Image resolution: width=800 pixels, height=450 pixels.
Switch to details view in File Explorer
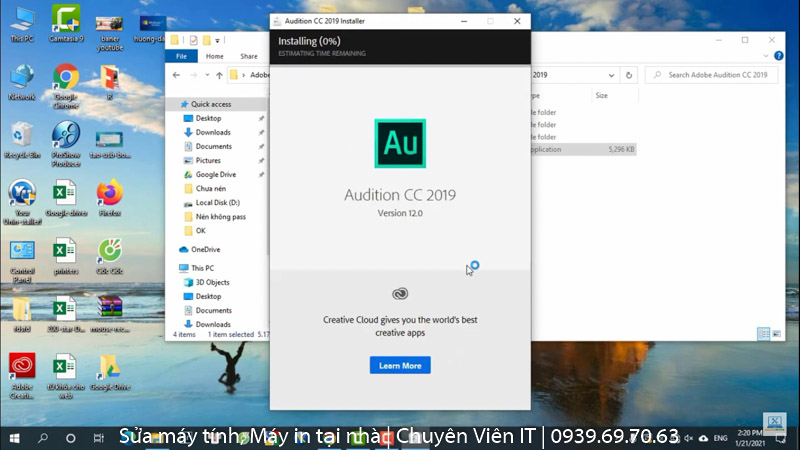[x=763, y=333]
